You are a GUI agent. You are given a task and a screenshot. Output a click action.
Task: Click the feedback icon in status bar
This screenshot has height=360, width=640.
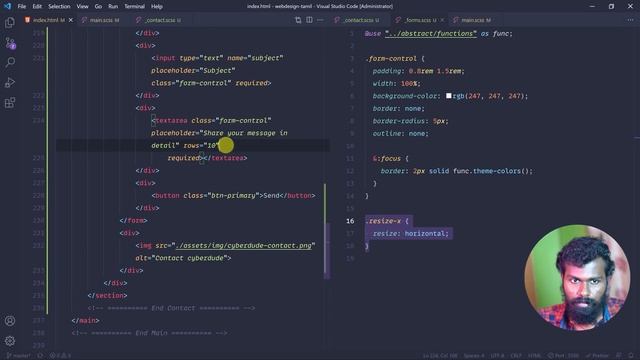pyautogui.click(x=619, y=356)
